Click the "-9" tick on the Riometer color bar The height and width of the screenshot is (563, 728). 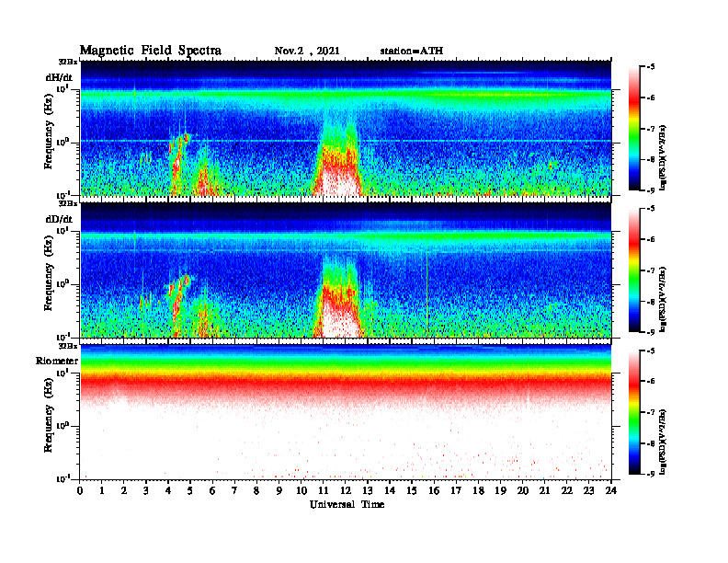coord(651,474)
